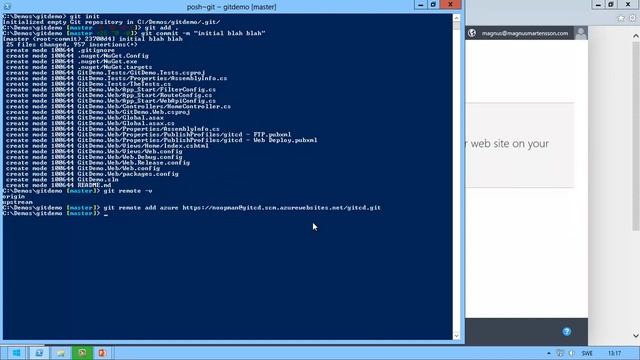The height and width of the screenshot is (360, 640).
Task: Close the posh-git console window
Action: pos(451,5)
